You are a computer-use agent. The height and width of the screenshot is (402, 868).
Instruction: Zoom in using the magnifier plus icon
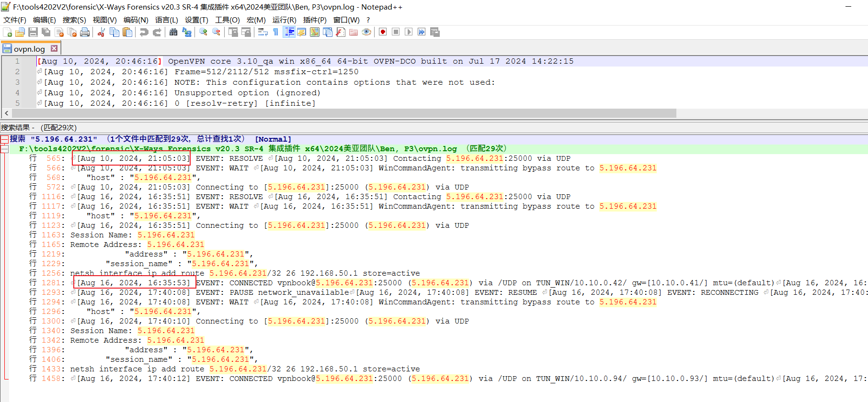(203, 32)
